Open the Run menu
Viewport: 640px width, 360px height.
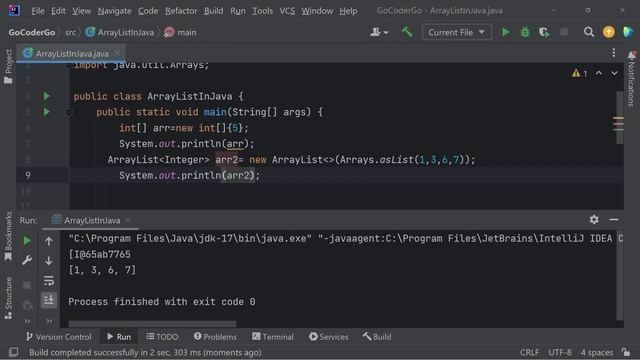point(238,11)
